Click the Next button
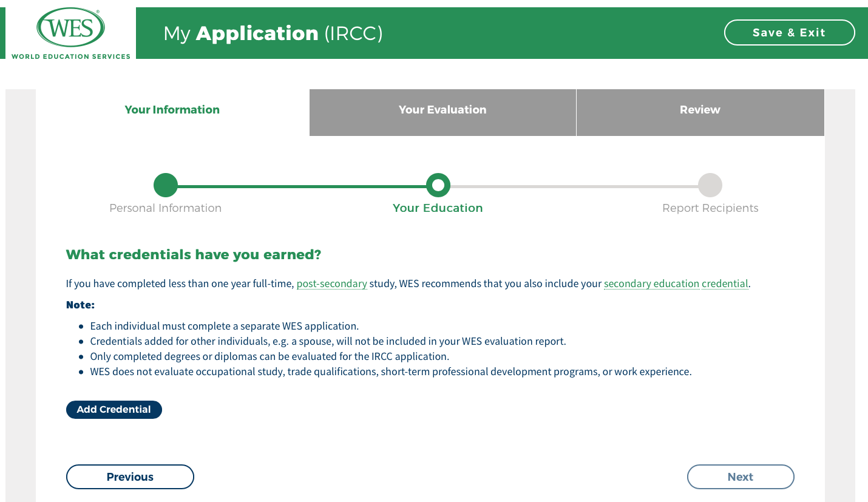This screenshot has height=502, width=868. [x=740, y=477]
